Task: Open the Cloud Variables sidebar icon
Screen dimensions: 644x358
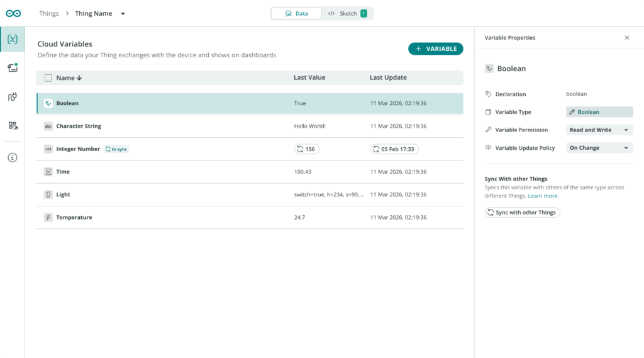Action: (13, 40)
